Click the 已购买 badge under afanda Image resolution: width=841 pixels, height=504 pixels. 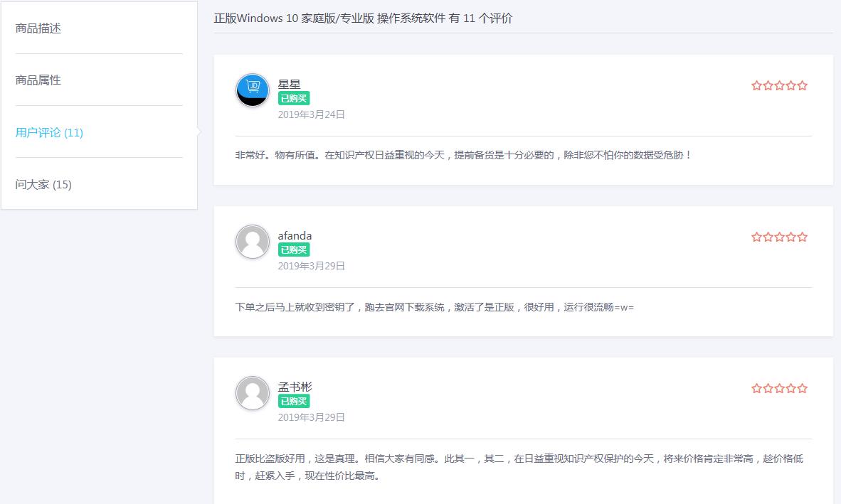coord(294,250)
